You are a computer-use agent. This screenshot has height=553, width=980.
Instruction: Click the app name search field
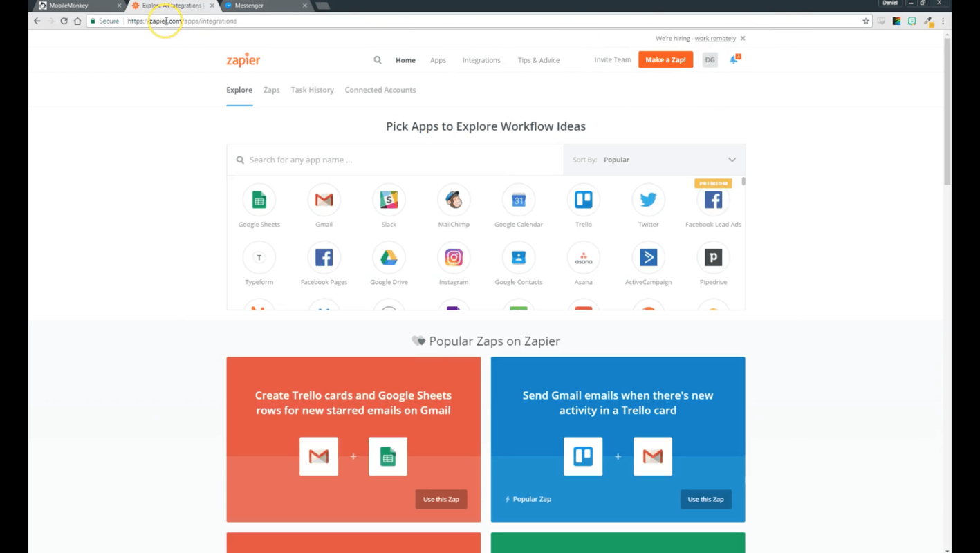coord(395,160)
